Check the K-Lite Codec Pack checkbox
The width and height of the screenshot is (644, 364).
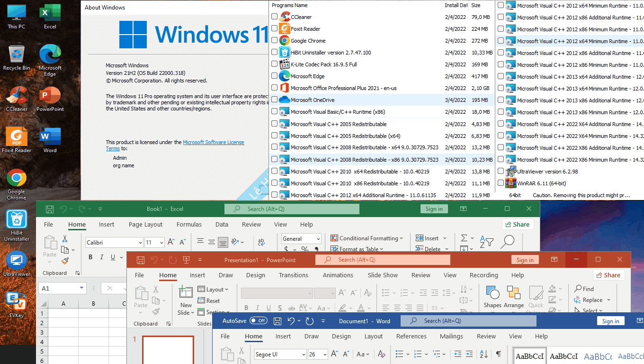274,64
